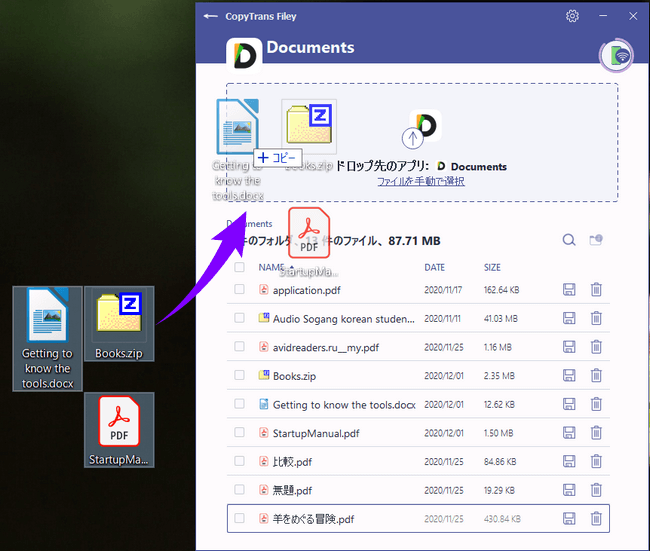Save Audio Sogang korean file to PC

tap(569, 318)
